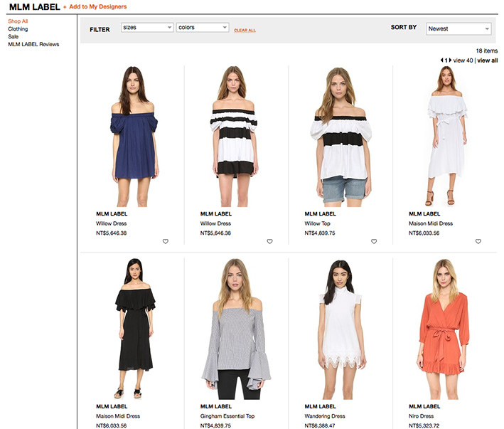Open Gingham Essential Top product image

(x=236, y=329)
